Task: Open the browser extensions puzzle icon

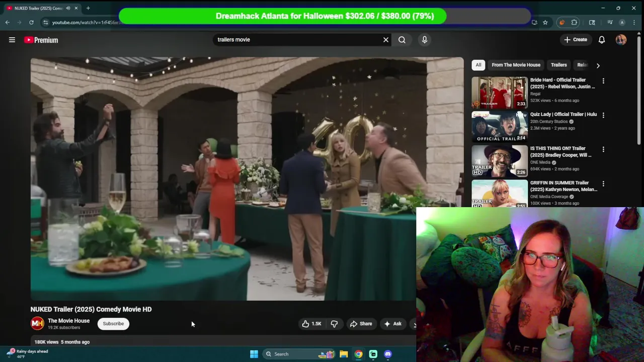Action: click(574, 23)
